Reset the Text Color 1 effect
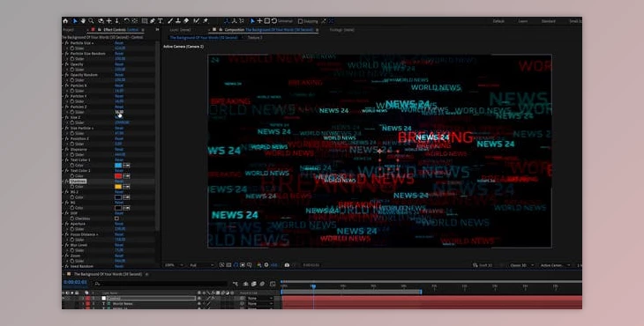The width and height of the screenshot is (644, 326). click(119, 160)
